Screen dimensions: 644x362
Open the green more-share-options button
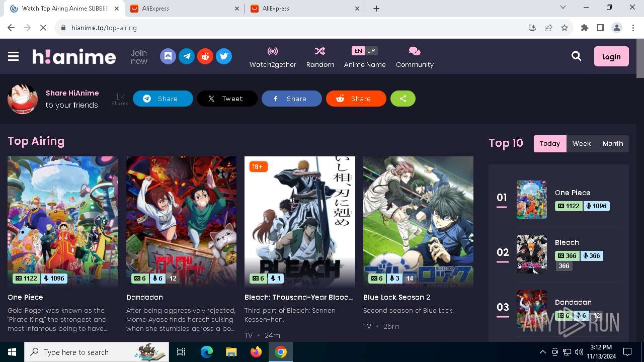pos(403,99)
